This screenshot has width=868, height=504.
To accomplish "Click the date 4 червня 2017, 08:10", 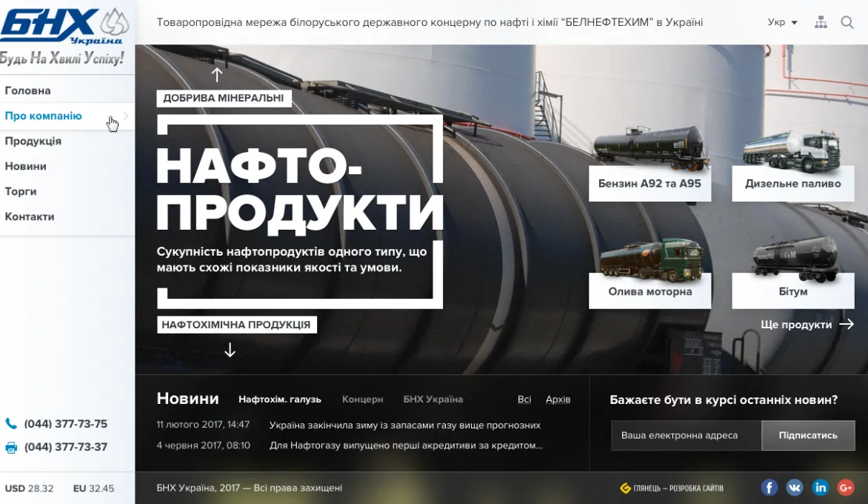I will (x=203, y=445).
